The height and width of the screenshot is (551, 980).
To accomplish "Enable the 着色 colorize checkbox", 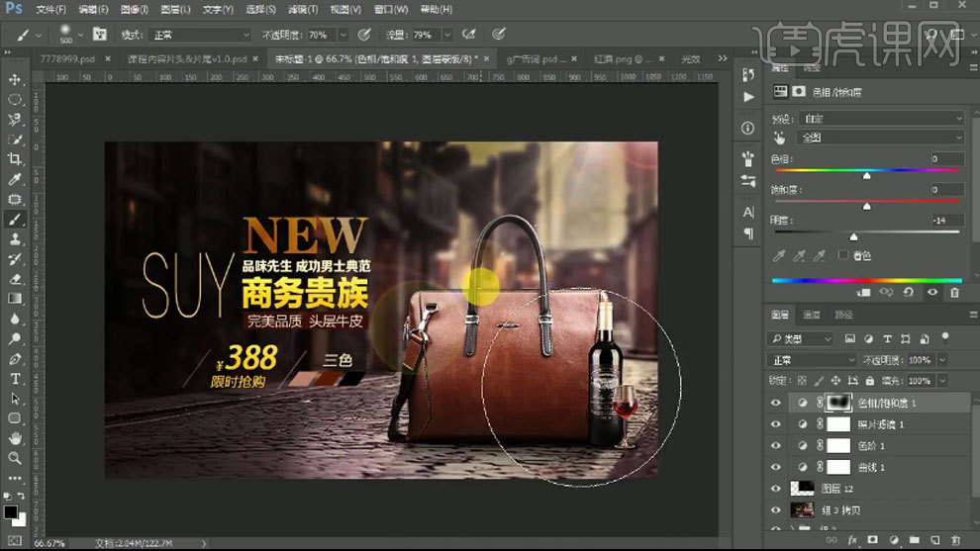I will click(x=842, y=255).
